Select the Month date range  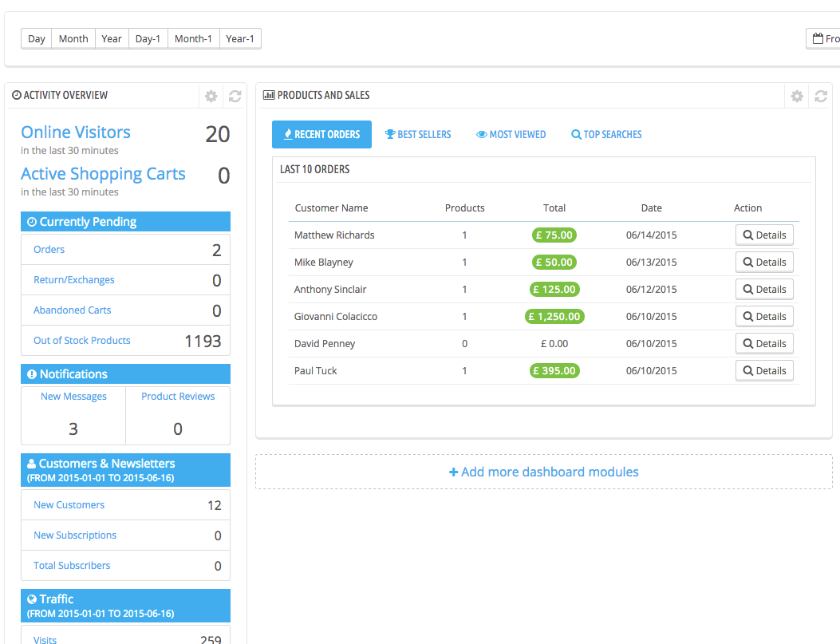(x=73, y=38)
